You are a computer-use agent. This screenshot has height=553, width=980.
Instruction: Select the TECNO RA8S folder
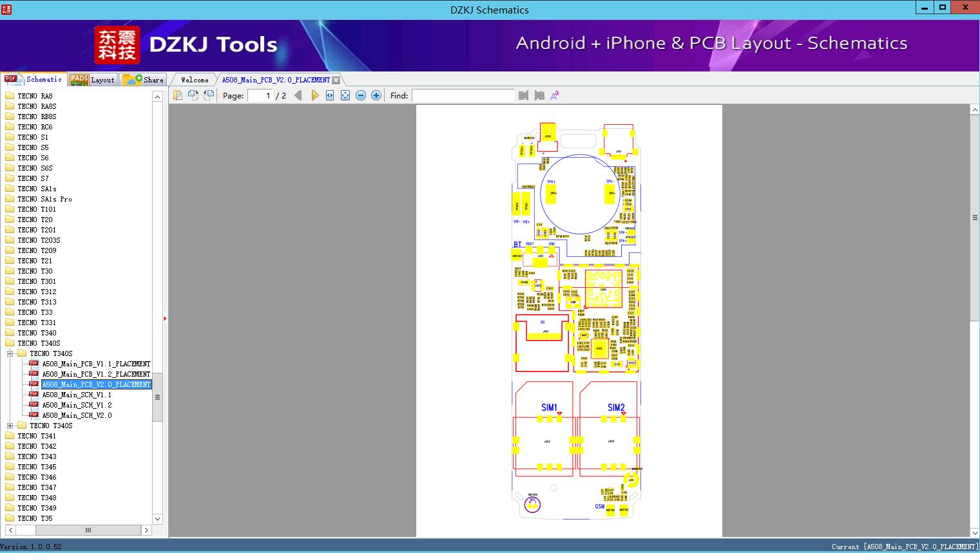(x=37, y=106)
